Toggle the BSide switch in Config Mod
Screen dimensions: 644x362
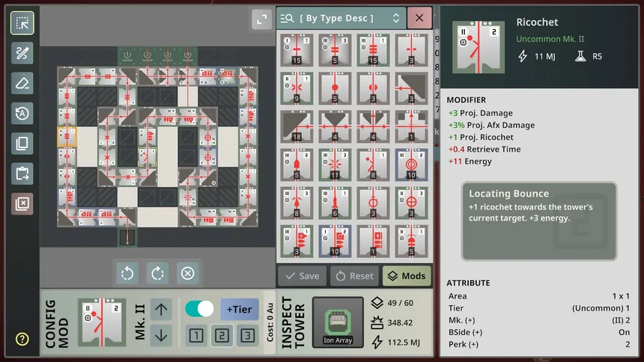coord(200,309)
